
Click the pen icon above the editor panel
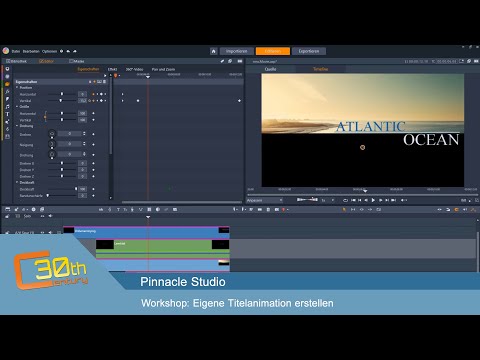click(x=222, y=61)
